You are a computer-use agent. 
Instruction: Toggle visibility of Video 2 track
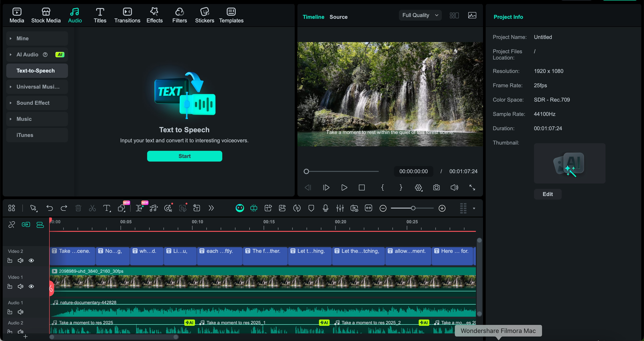click(31, 260)
